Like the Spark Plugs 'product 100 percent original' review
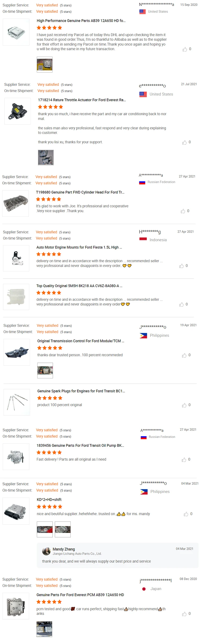This screenshot has height=644, width=201. point(184,405)
